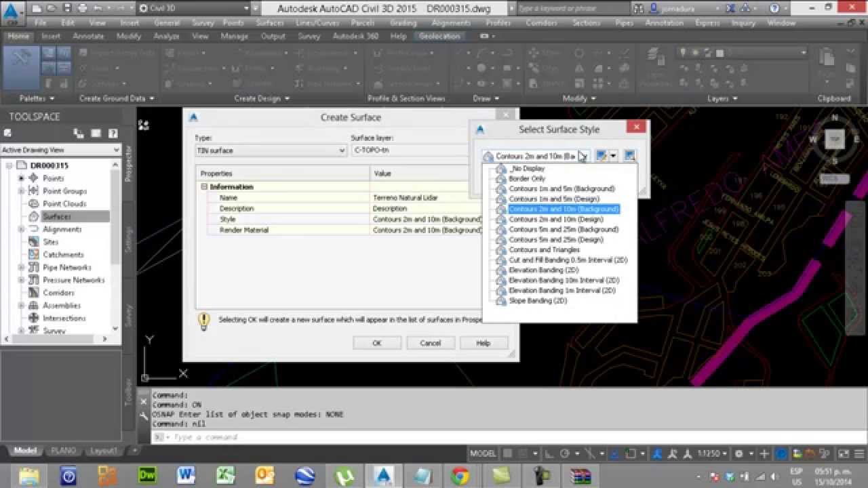Image resolution: width=868 pixels, height=488 pixels.
Task: Expand the Point Groups node
Action: (21, 191)
